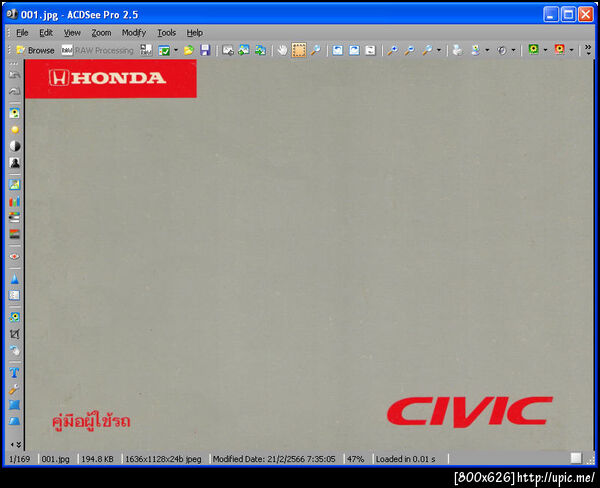Click the first image view icon after zoom tool
The height and width of the screenshot is (488, 600).
click(338, 50)
